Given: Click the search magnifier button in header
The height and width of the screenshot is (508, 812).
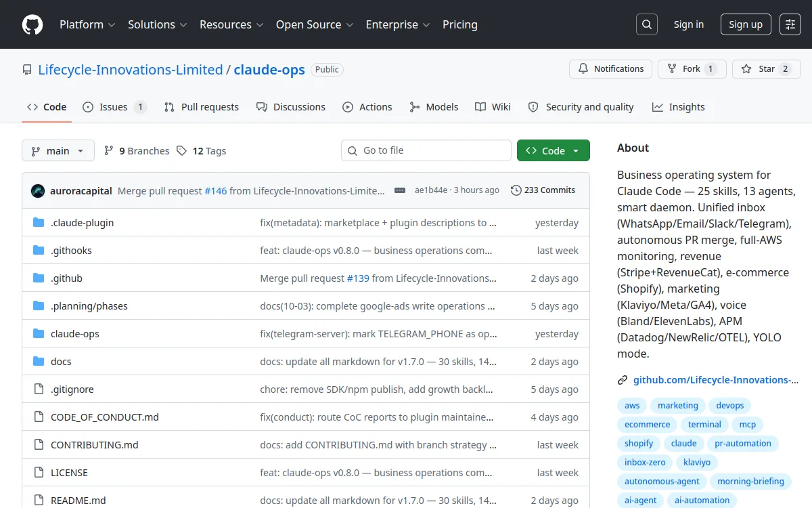Looking at the screenshot, I should click(647, 24).
